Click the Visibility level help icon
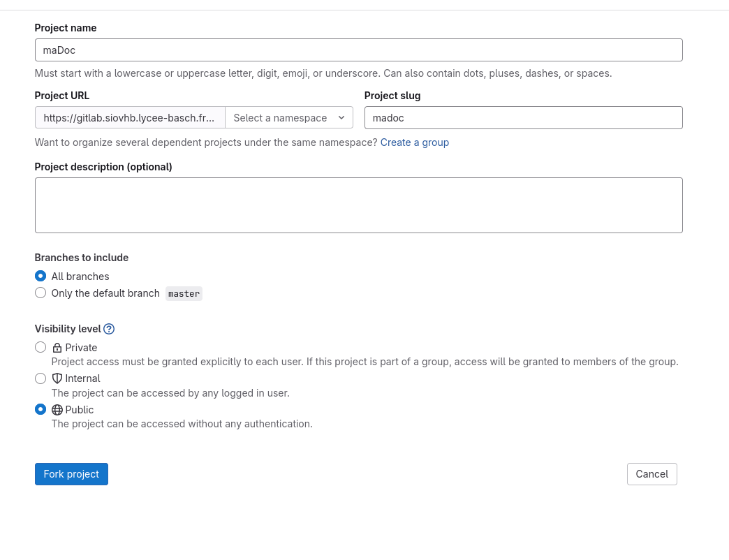 click(109, 329)
